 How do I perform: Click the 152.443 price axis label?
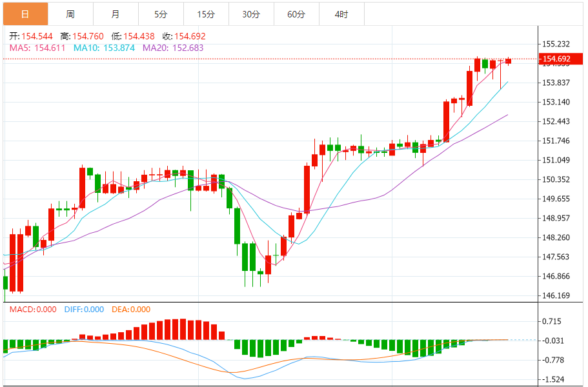556,121
